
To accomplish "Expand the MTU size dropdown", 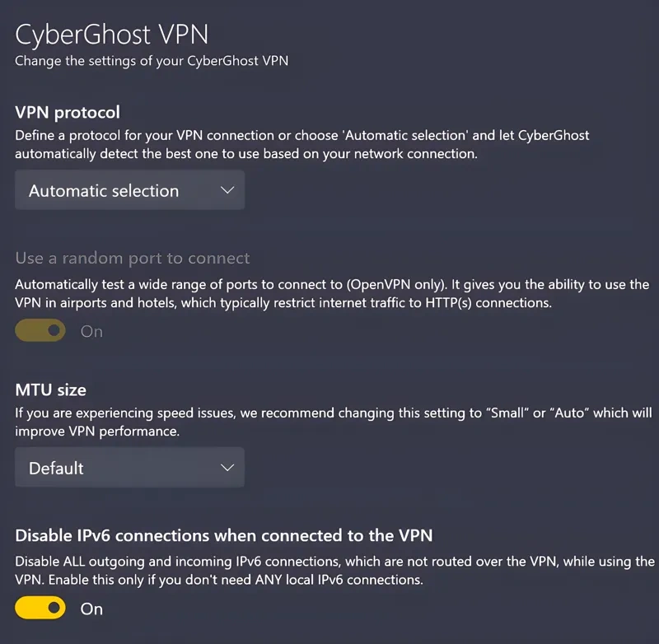I will click(129, 468).
